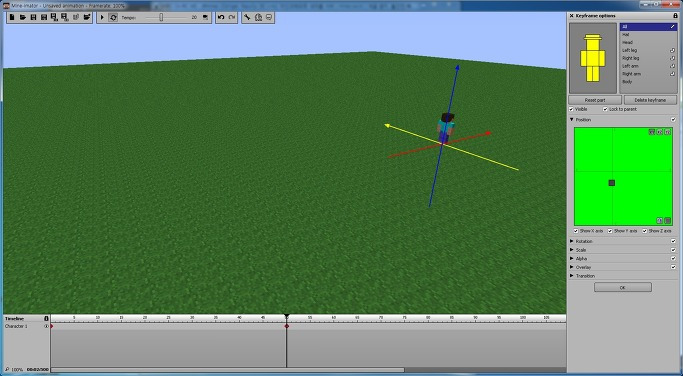
Task: Expand the Rotation section
Action: coord(571,241)
